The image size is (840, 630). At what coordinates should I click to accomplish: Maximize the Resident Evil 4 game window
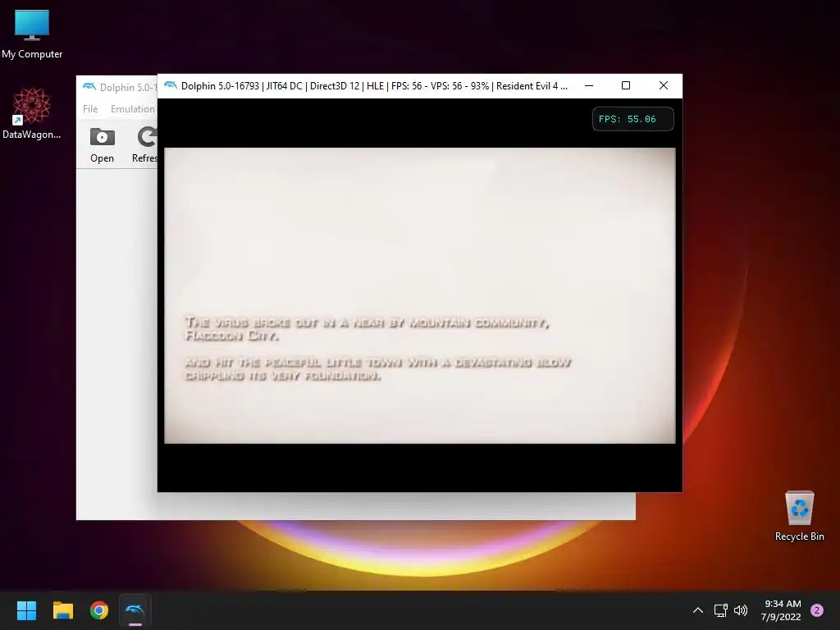coord(626,85)
